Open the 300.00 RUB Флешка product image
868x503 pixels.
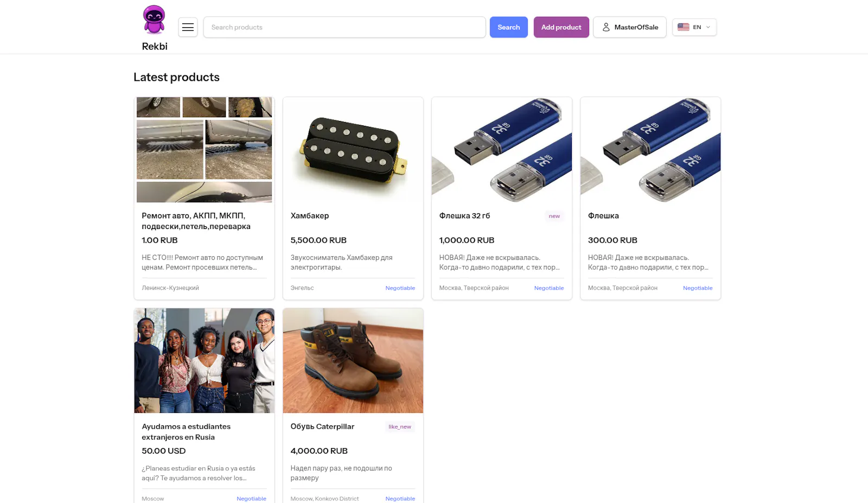(x=650, y=150)
